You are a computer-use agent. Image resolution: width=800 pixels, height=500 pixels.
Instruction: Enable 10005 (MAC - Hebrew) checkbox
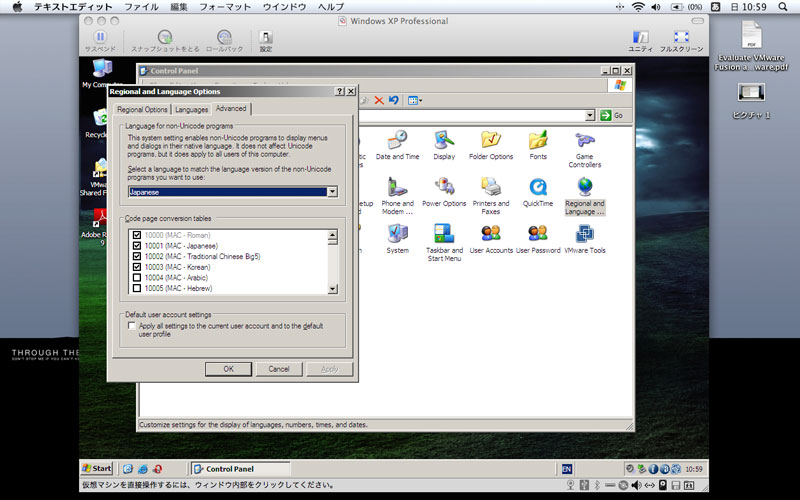pyautogui.click(x=137, y=288)
